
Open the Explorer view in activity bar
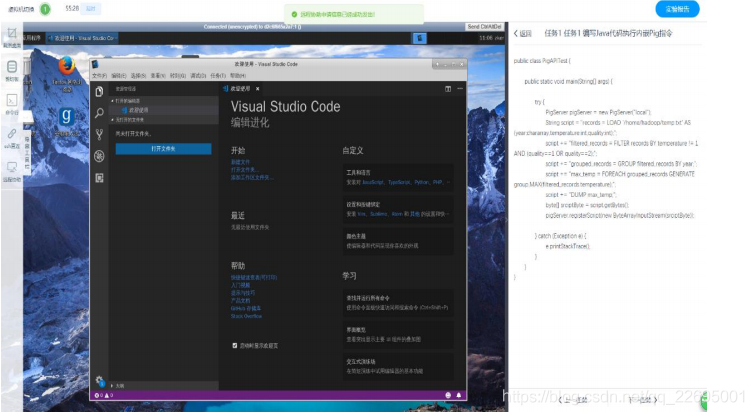tap(99, 91)
